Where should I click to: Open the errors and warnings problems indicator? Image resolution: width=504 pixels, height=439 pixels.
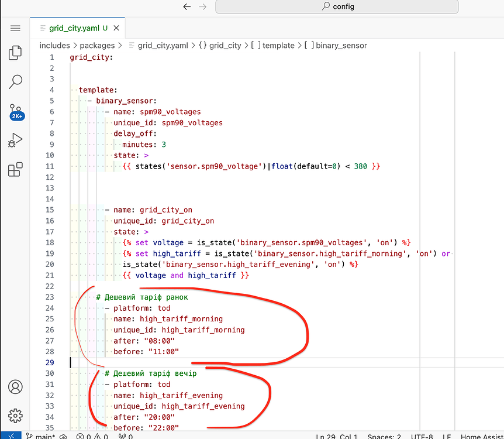tap(92, 437)
